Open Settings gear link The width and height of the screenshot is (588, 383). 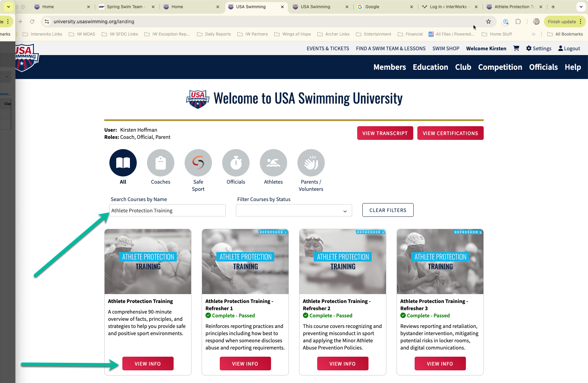(x=538, y=49)
